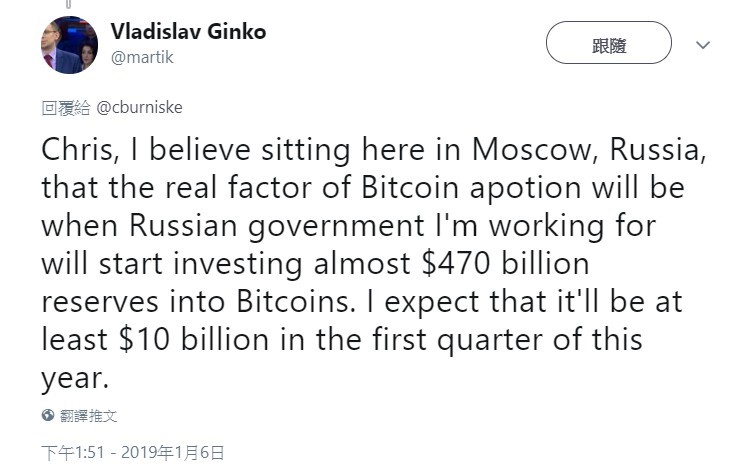Viewport: 753px width, 476px height.
Task: Click the 回覆給 reply-to label
Action: [66, 106]
